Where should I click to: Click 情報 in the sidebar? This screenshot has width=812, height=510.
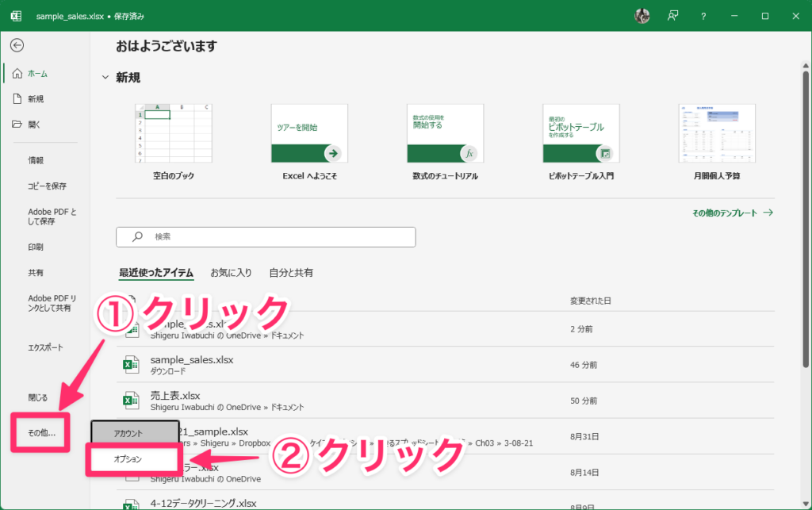(36, 160)
